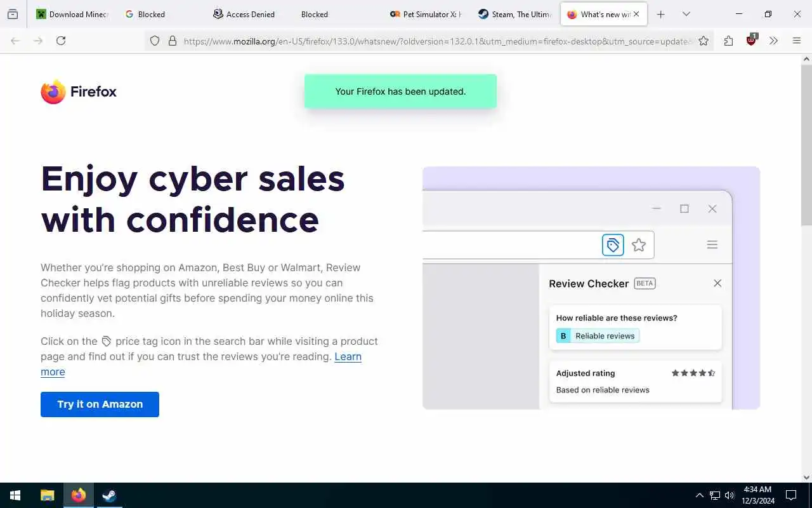812x508 pixels.
Task: Expand the list all tabs dropdown
Action: point(686,14)
